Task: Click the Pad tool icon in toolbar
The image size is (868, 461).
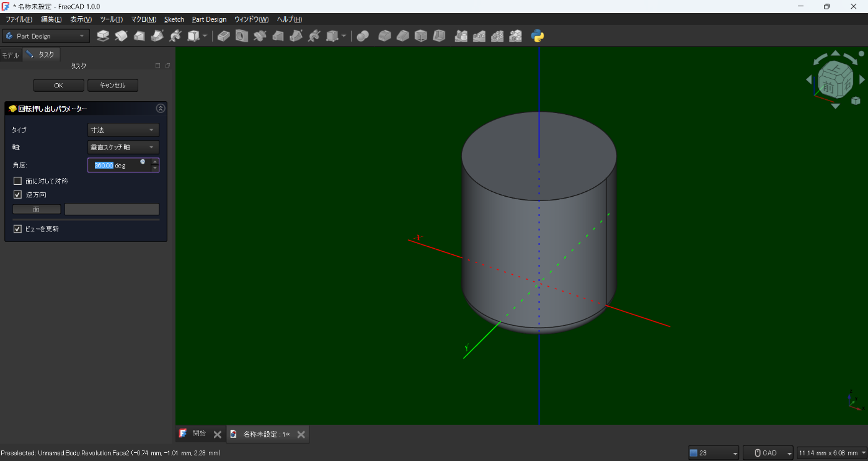Action: point(103,36)
